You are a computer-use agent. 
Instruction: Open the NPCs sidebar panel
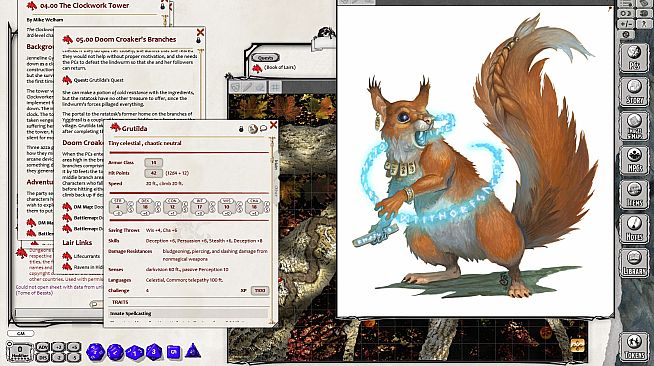pos(634,160)
